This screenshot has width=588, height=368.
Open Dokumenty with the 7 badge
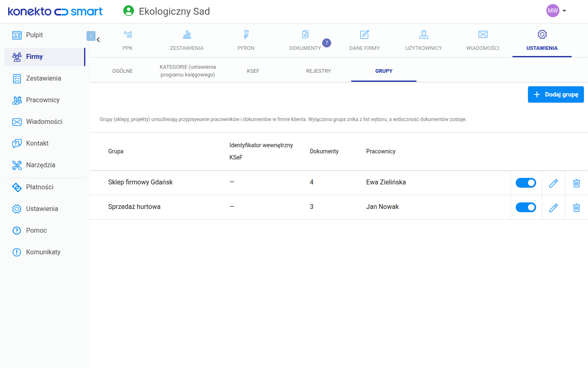[305, 40]
